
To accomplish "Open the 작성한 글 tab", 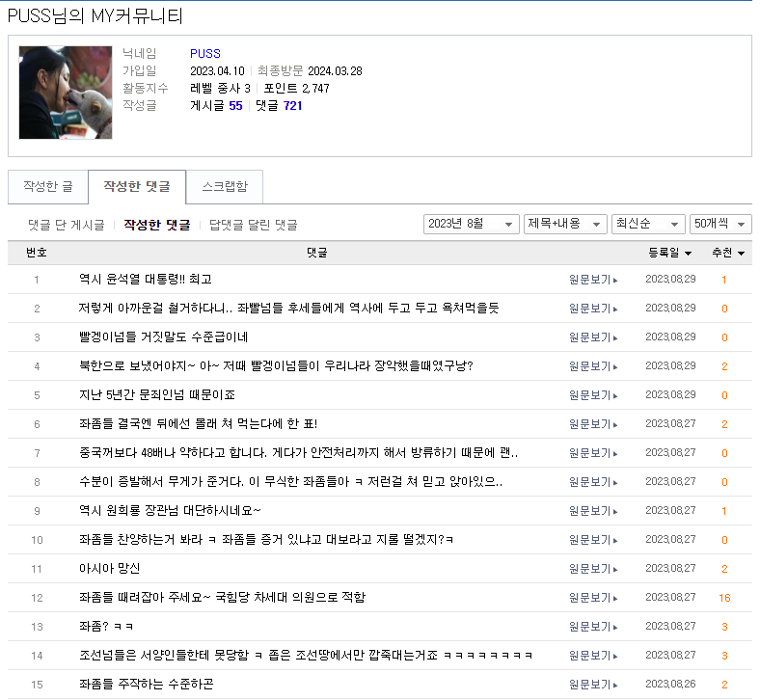I will 47,186.
